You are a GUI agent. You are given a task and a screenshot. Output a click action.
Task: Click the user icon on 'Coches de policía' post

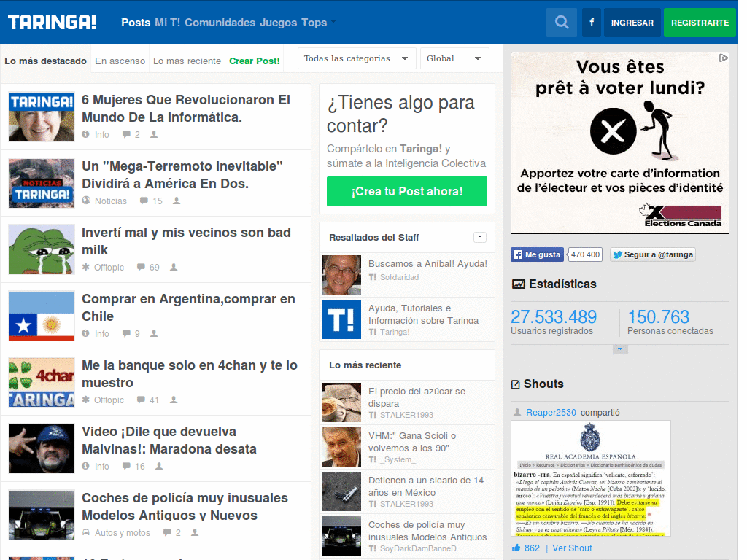pyautogui.click(x=195, y=532)
